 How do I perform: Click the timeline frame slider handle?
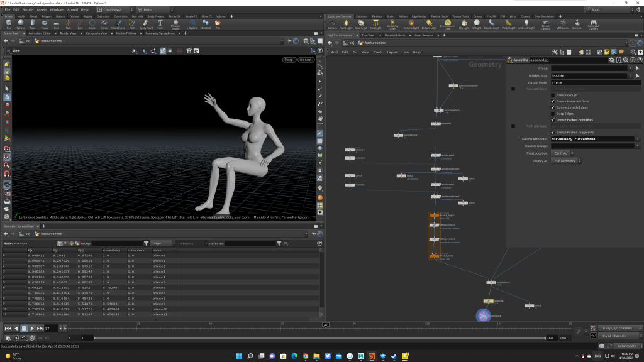point(326,326)
